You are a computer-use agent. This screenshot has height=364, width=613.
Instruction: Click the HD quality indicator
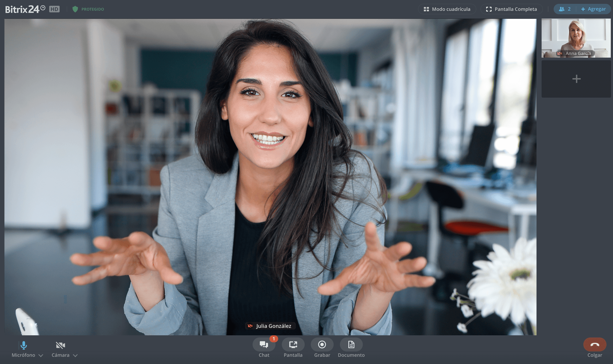pyautogui.click(x=54, y=9)
